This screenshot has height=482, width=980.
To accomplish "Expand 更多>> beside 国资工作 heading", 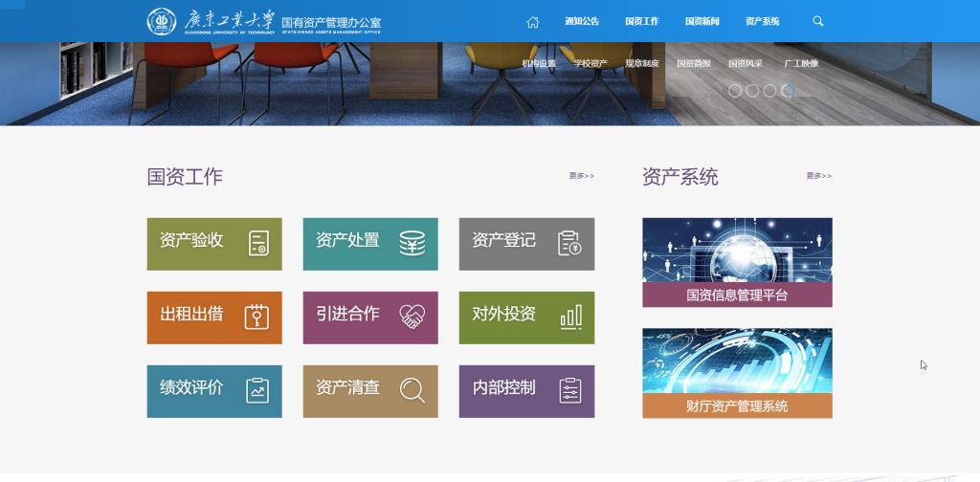I will [x=581, y=176].
